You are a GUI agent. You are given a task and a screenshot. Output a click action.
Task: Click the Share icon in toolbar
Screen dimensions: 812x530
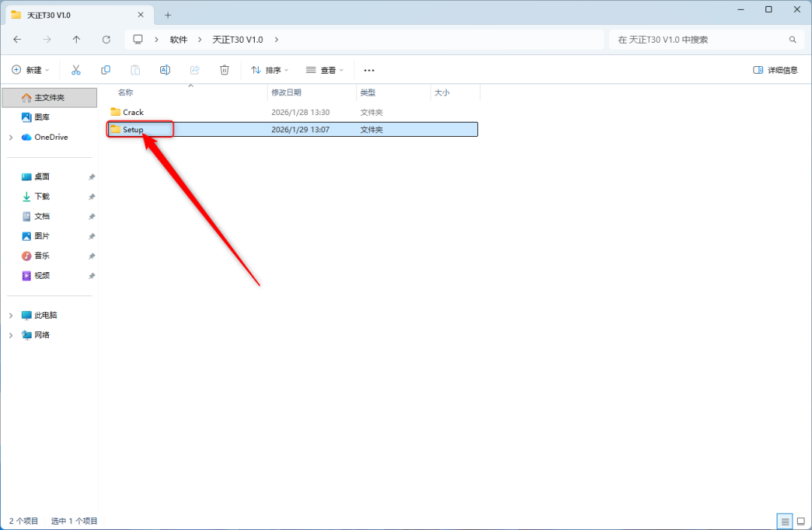195,70
